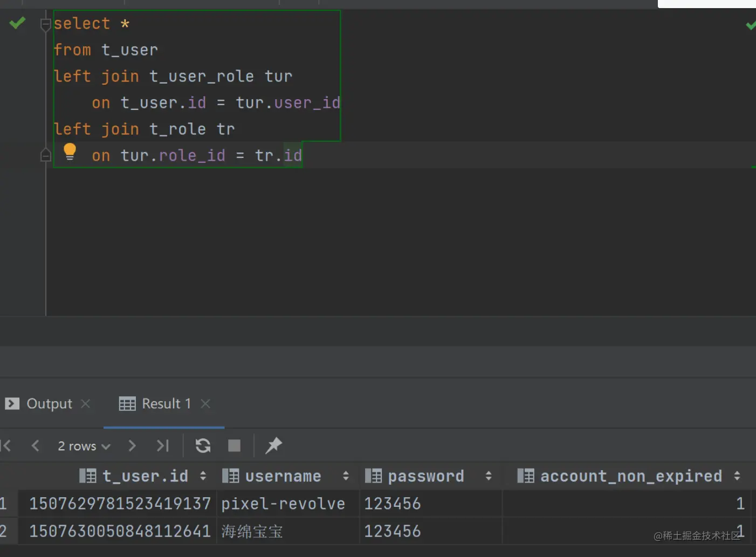Image resolution: width=756 pixels, height=557 pixels.
Task: Sort by t_user.id column arrows
Action: (x=203, y=476)
